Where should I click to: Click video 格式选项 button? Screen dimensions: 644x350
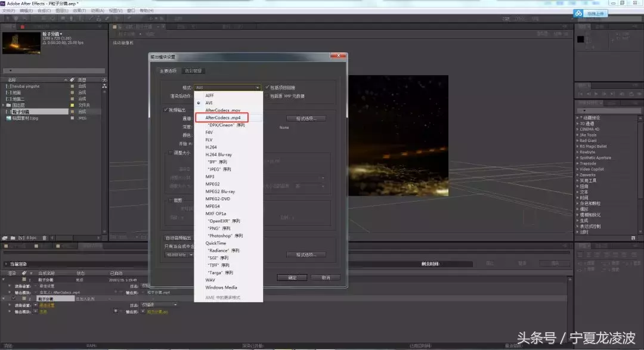tap(306, 118)
